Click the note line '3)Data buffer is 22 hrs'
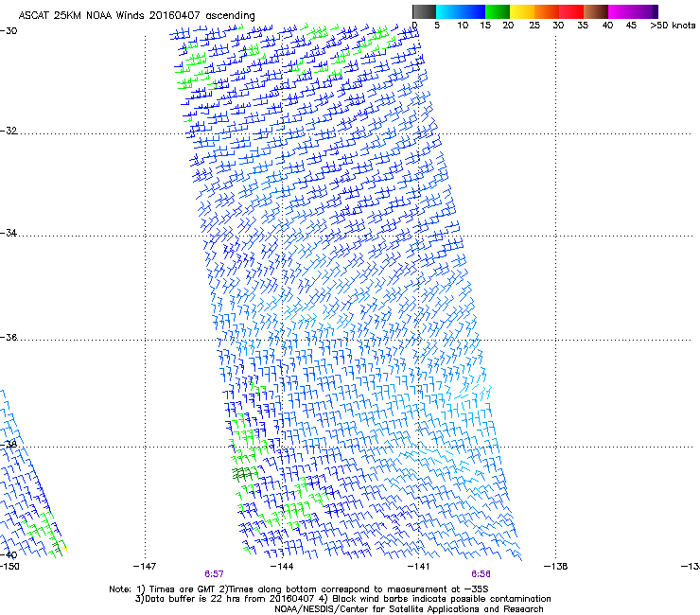The height and width of the screenshot is (615, 700). pyautogui.click(x=342, y=599)
